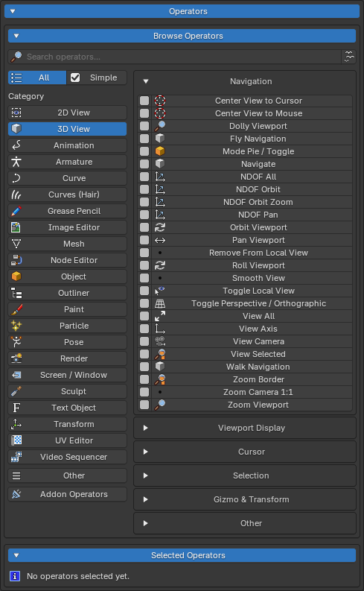Collapse the Browse Operators section
This screenshot has width=364, height=591.
182,36
